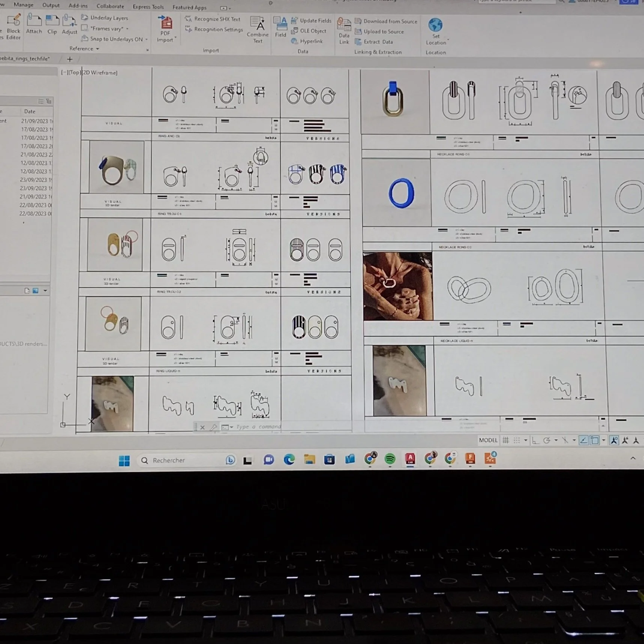This screenshot has height=644, width=644.
Task: Click the [Top] view control label
Action: [x=75, y=72]
